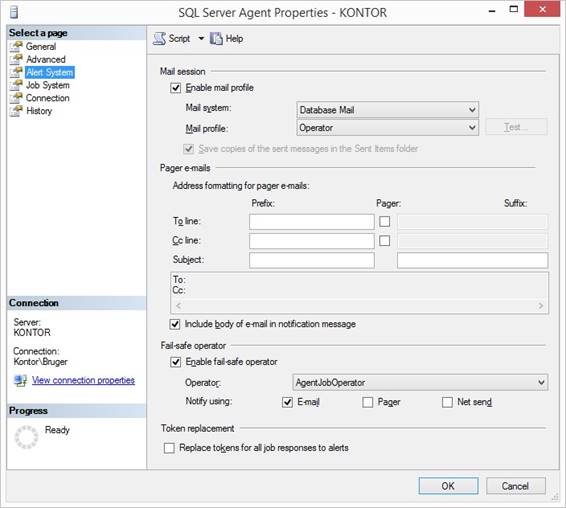Enable Replace tokens for all job responses
The image size is (566, 508).
point(169,448)
